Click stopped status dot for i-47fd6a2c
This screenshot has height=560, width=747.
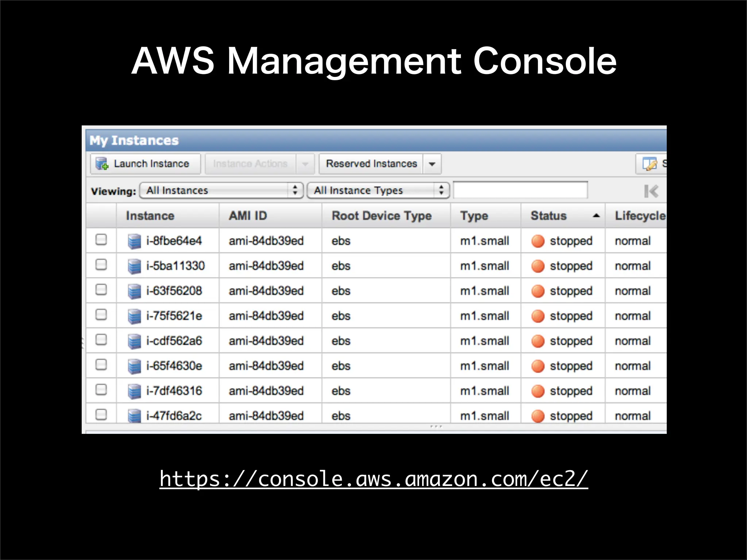point(538,416)
